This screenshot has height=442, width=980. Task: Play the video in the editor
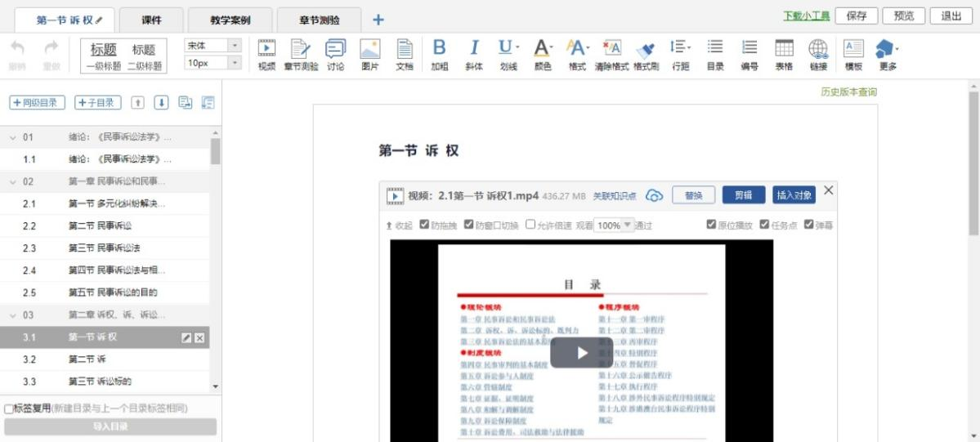581,353
